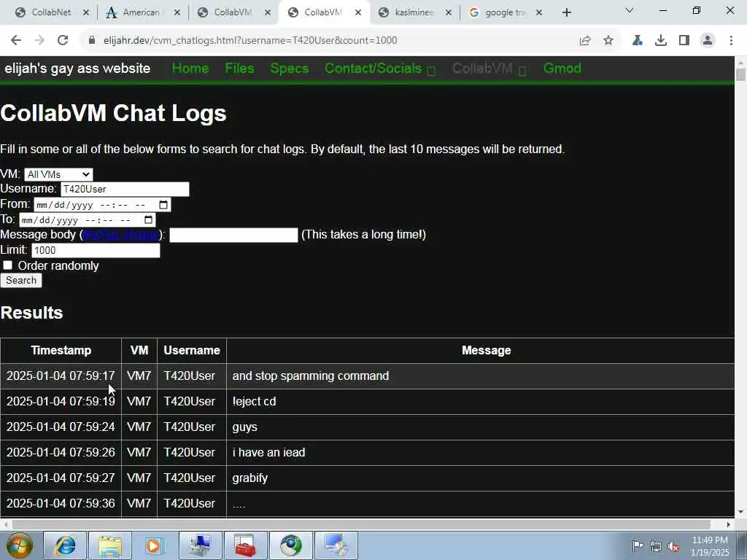Open the browser downloads icon
The height and width of the screenshot is (560, 747).
tap(661, 41)
